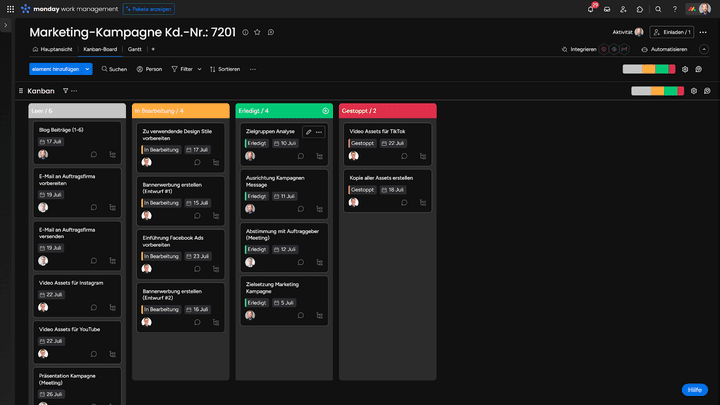Click avatar on Video Assets für YouTube card
This screenshot has height=405, width=720.
pyautogui.click(x=43, y=354)
